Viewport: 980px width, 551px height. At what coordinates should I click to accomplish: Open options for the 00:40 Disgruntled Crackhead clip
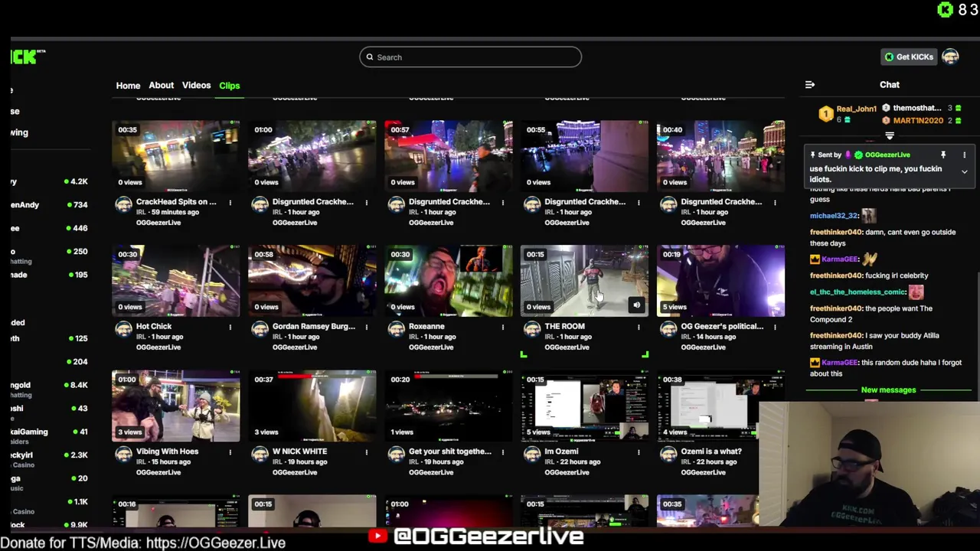pyautogui.click(x=775, y=202)
